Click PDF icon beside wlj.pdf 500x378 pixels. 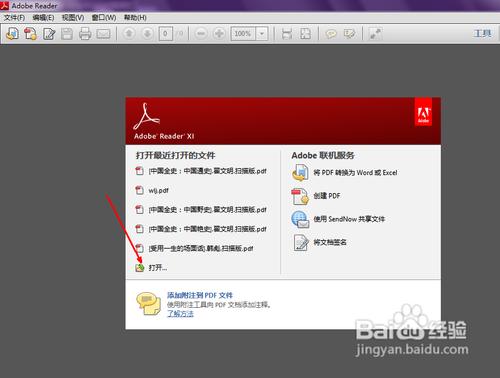tap(139, 190)
